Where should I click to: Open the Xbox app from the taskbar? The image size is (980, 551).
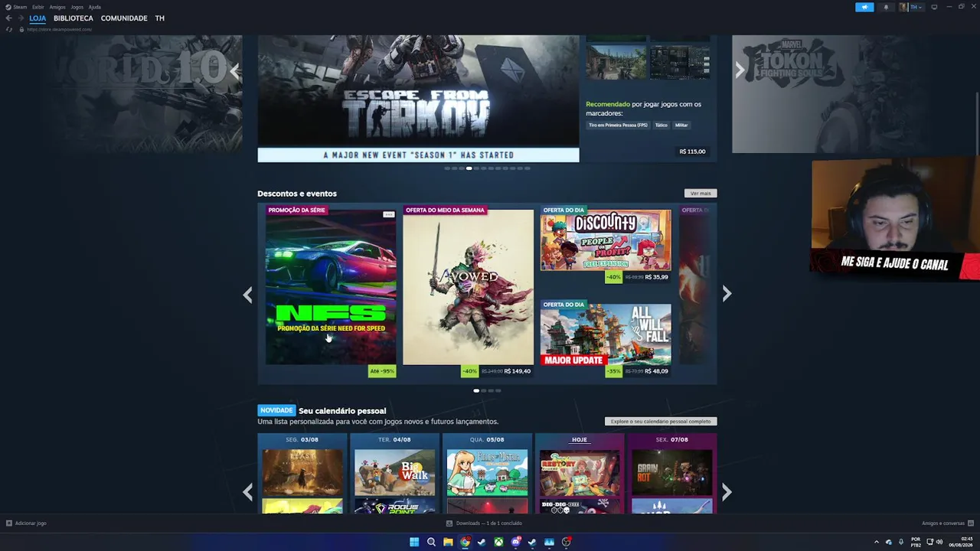(x=498, y=542)
